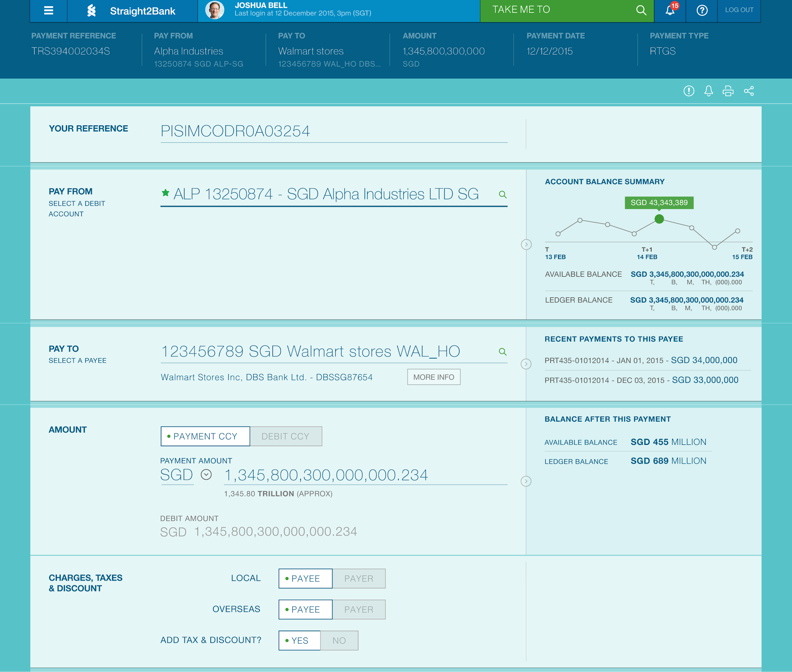The width and height of the screenshot is (792, 672).
Task: Click the share icon
Action: [749, 91]
